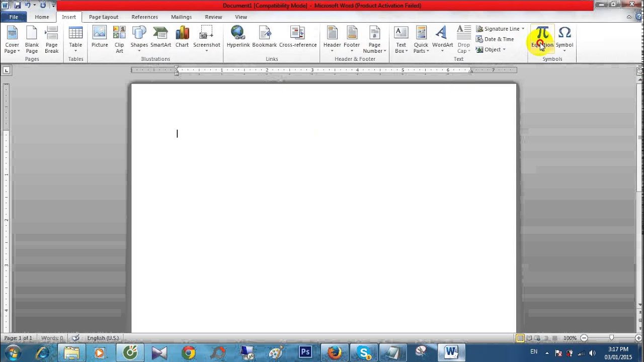Open the WordArt gallery
This screenshot has width=644, height=362.
pyautogui.click(x=442, y=40)
